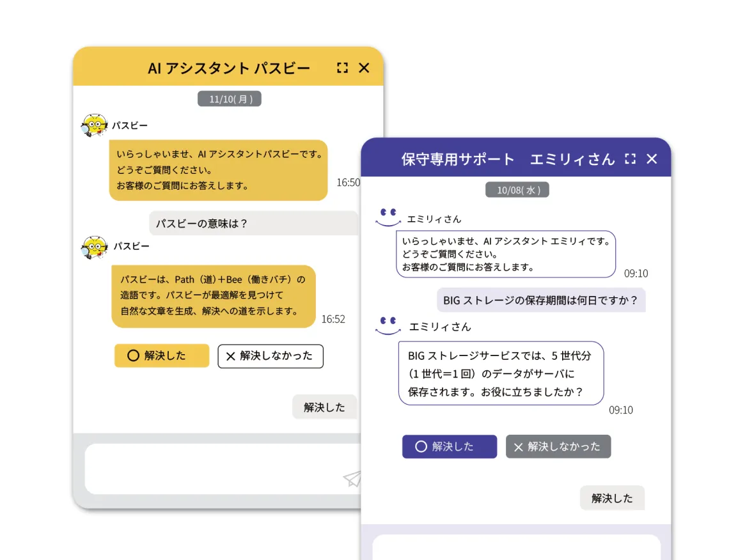Screen dimensions: 747x560
Task: Click the second エミリィさん smiley avatar
Action: pos(388,325)
